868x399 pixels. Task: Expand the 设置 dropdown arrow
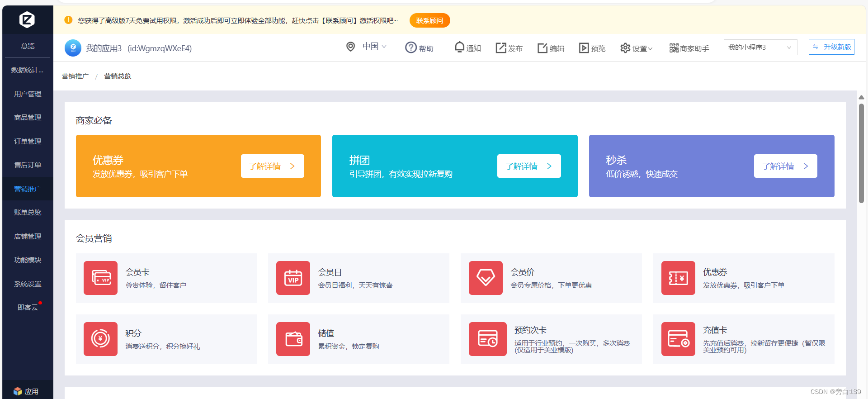coord(650,48)
